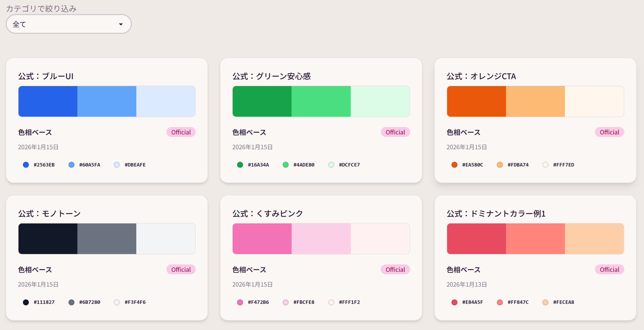The image size is (644, 330).
Task: Click the #6B7280 hex code label
Action: [89, 302]
